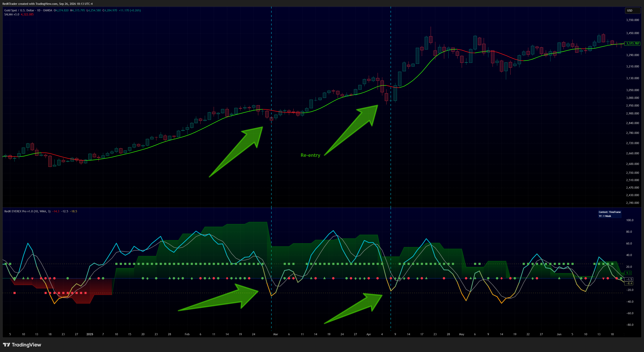The height and width of the screenshot is (352, 644).
Task: Click the EVEREX value -18.5
Action: 73,211
